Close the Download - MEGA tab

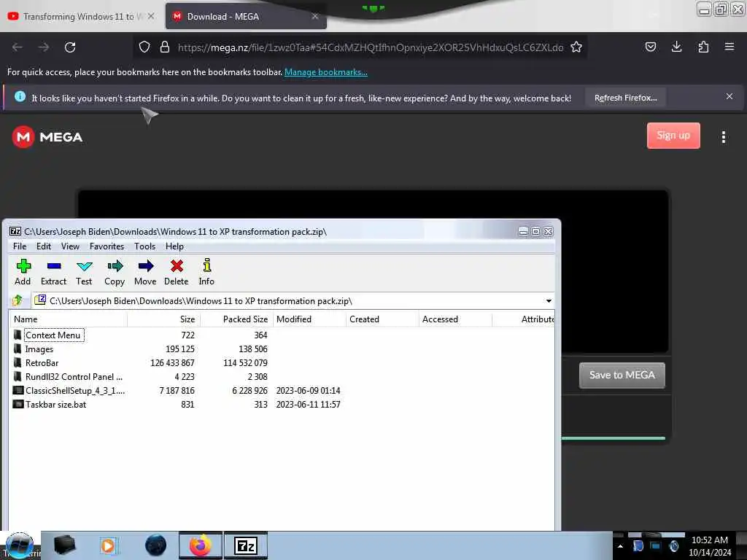315,16
